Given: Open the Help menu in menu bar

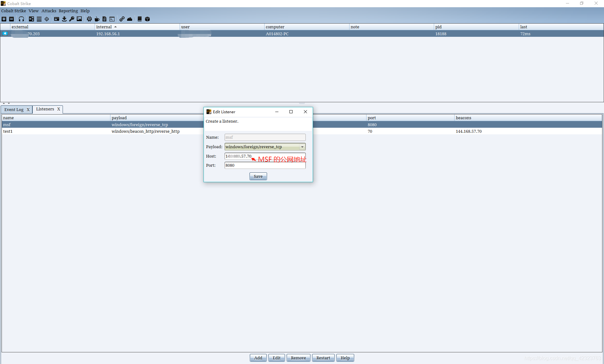Looking at the screenshot, I should click(x=85, y=11).
